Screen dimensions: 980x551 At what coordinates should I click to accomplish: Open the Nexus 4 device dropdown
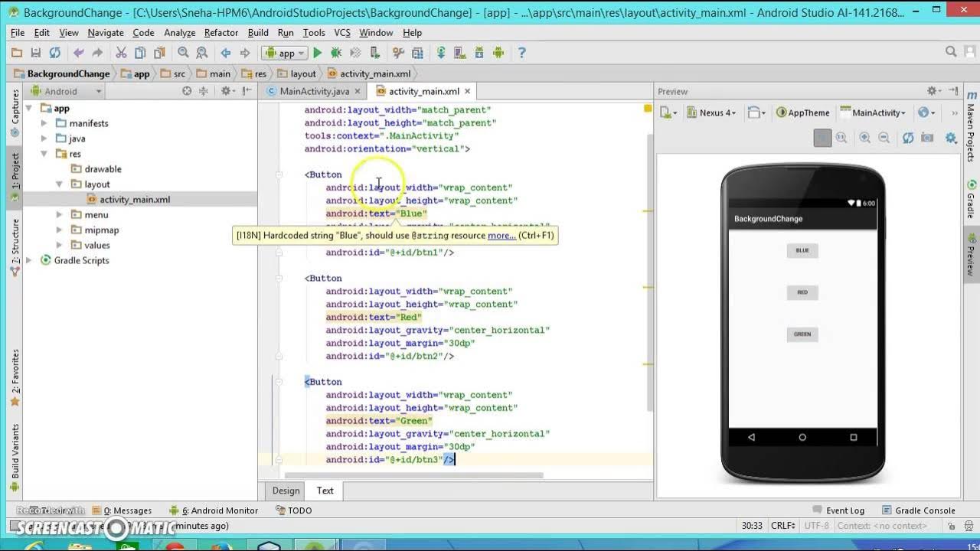pos(711,112)
